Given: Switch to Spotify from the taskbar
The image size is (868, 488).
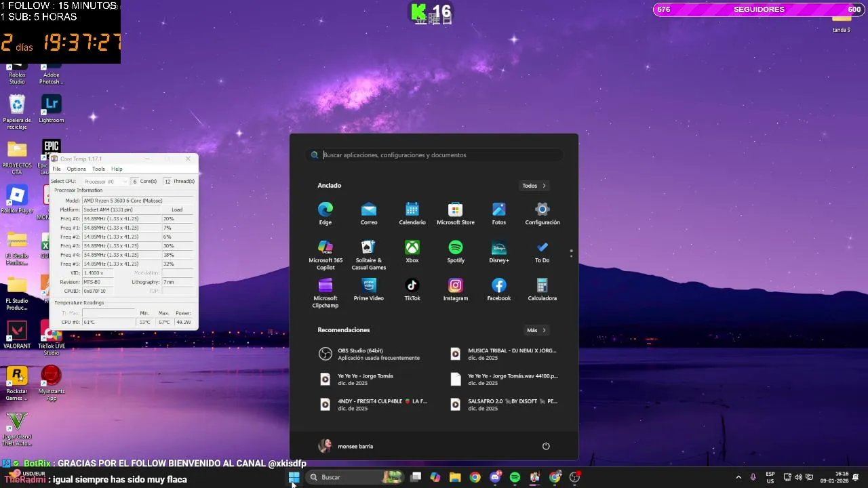Looking at the screenshot, I should pos(515,477).
